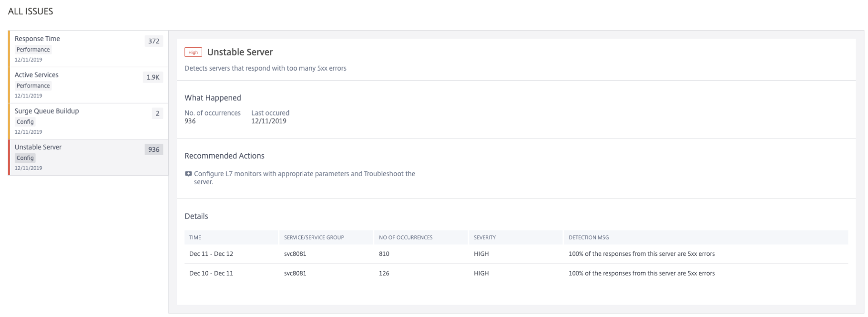Click the 372 count badge for Response Time
This screenshot has height=317, width=868.
[153, 41]
